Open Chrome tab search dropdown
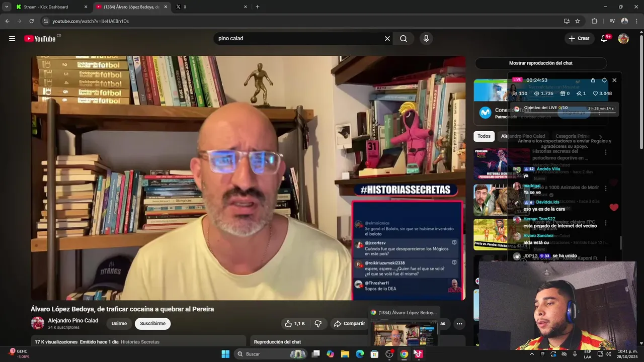The height and width of the screenshot is (362, 644). coord(7,7)
